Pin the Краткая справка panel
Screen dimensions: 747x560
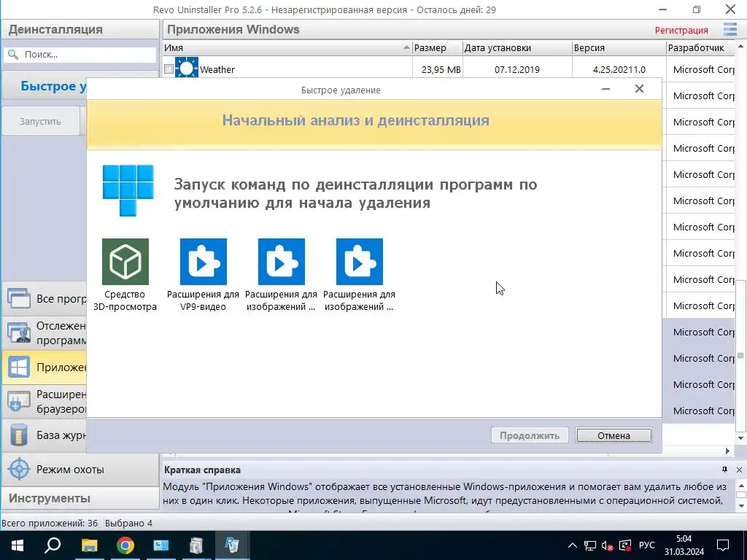[x=724, y=470]
